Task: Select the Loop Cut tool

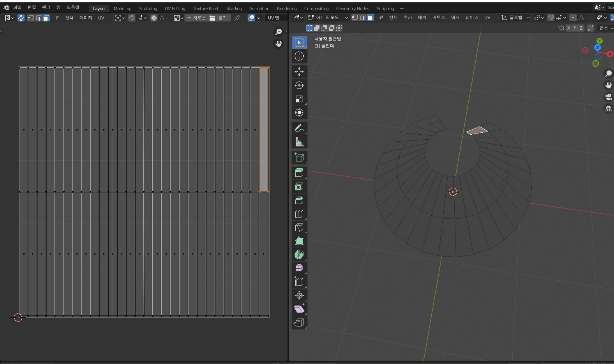Action: tap(299, 214)
